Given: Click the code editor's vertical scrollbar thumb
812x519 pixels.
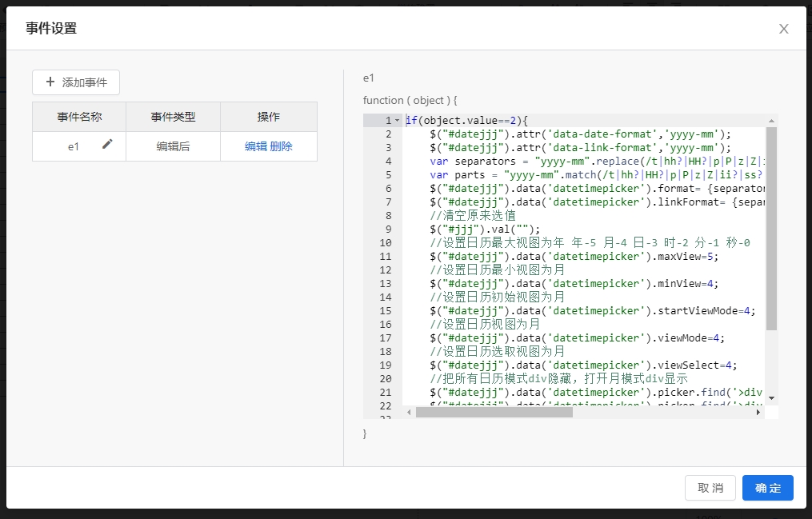Looking at the screenshot, I should click(x=771, y=228).
